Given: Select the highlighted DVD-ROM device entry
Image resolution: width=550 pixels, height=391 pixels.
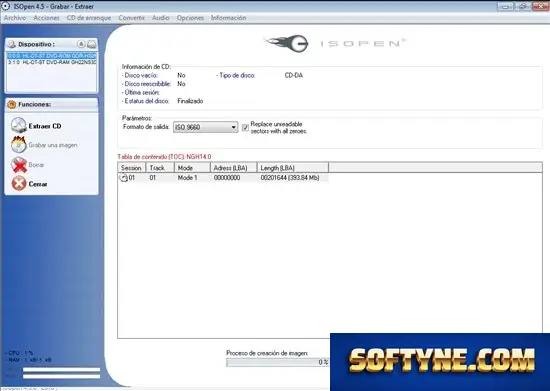Looking at the screenshot, I should click(52, 56).
